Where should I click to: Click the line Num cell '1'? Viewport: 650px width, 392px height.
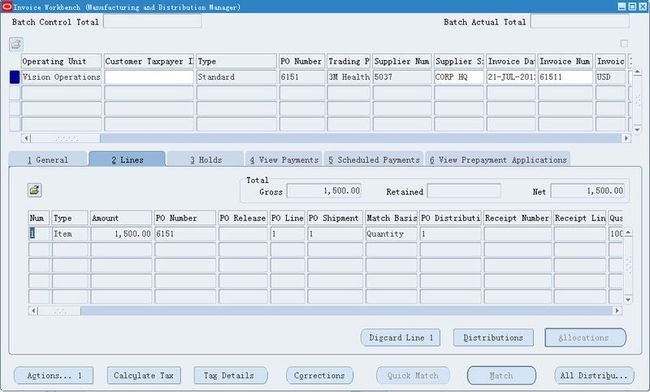pos(39,234)
